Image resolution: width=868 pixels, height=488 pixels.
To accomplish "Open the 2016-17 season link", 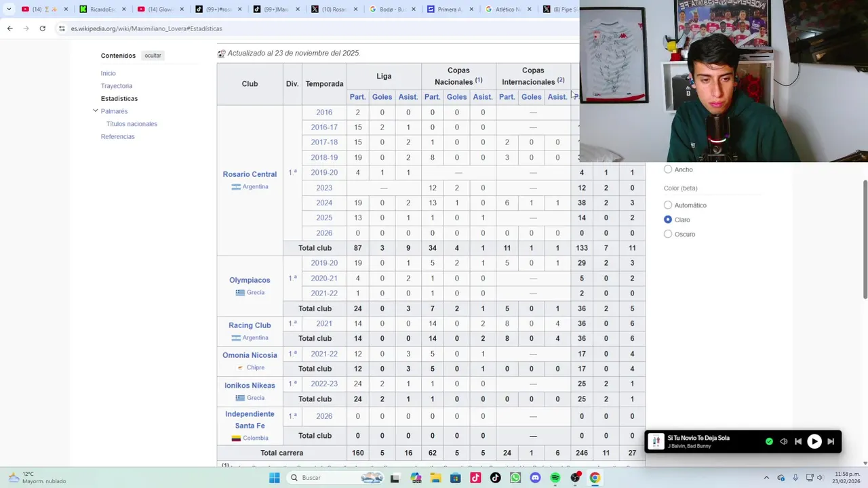I will coord(324,127).
